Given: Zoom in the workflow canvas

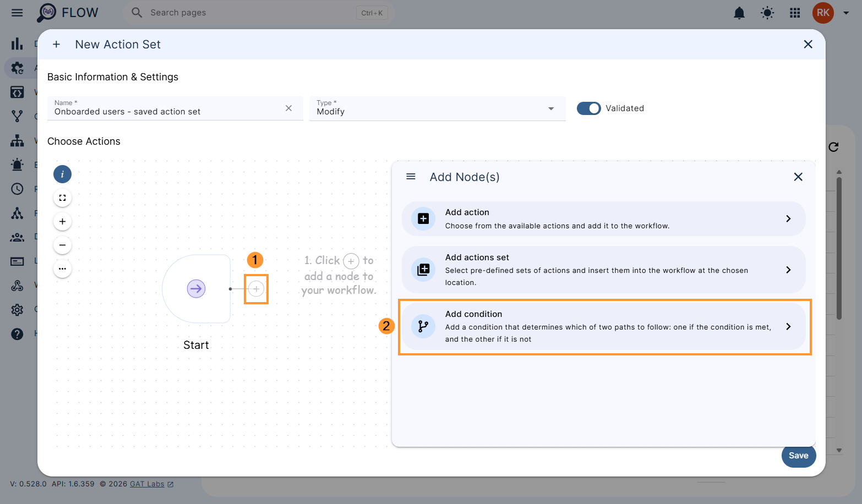Looking at the screenshot, I should (62, 221).
